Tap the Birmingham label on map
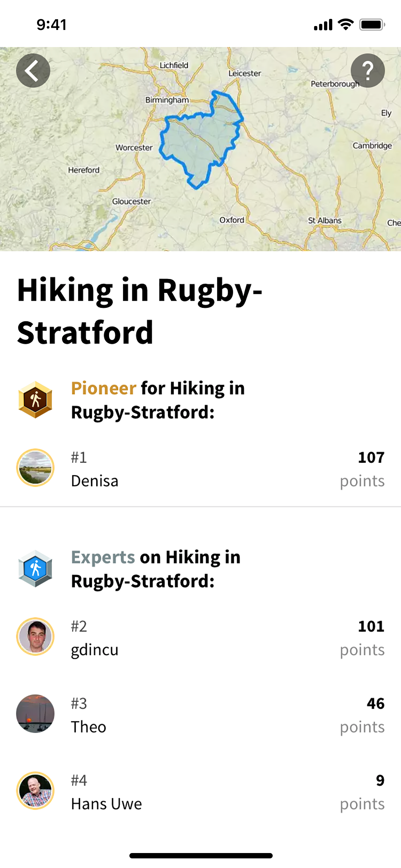The height and width of the screenshot is (868, 401). [x=167, y=100]
